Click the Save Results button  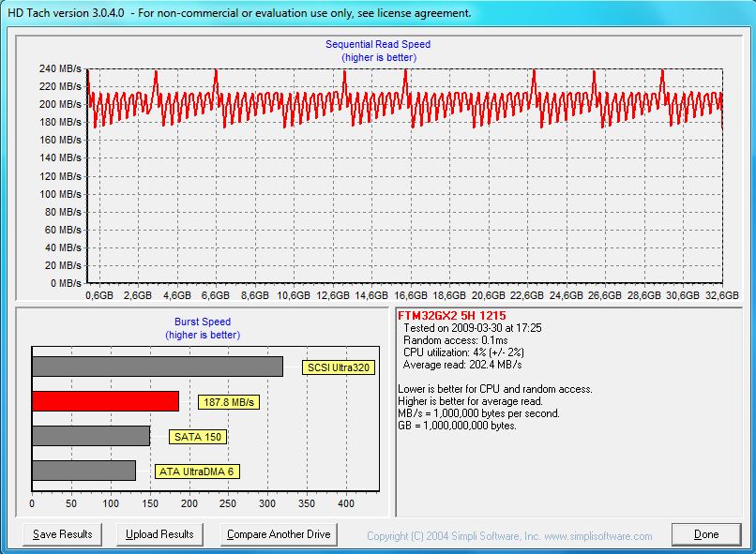pos(62,534)
